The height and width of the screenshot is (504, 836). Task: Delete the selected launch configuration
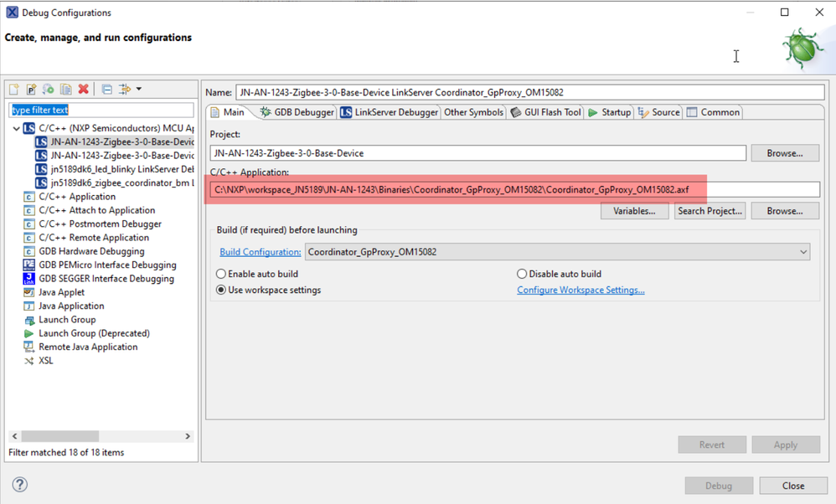click(83, 89)
